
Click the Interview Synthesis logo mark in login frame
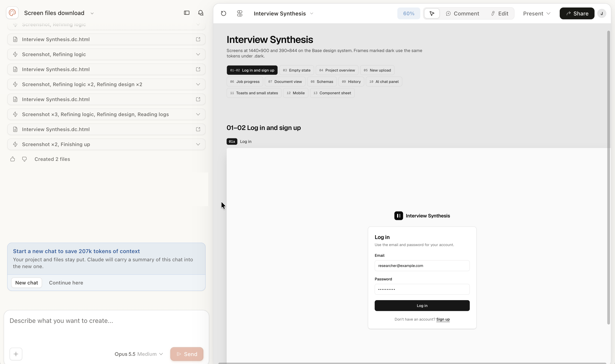[x=398, y=216]
